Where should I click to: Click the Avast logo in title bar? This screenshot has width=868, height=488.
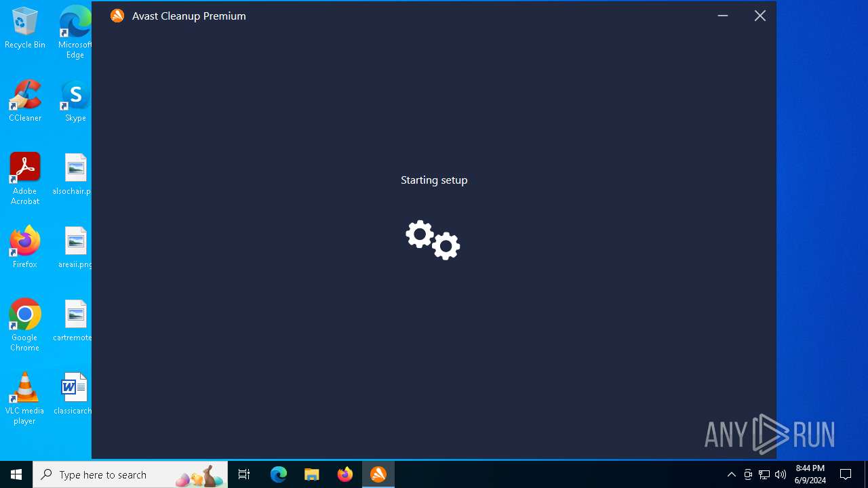point(117,16)
